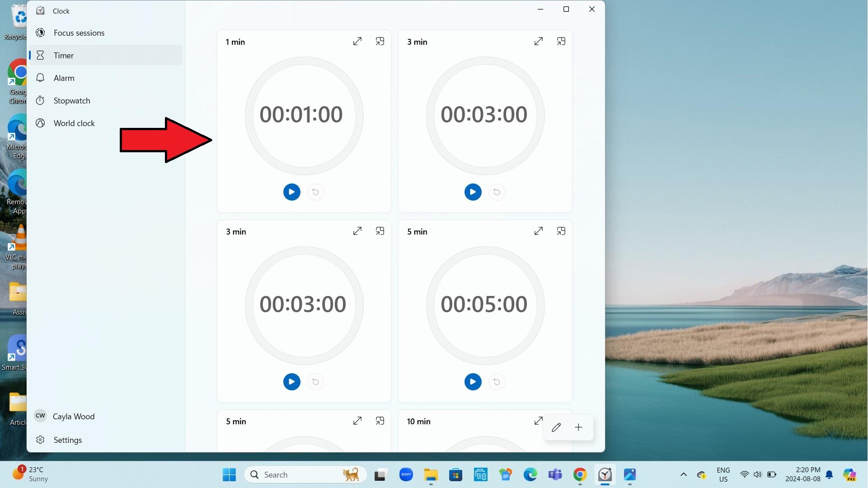Go to the Alarm page
Viewport: 868px width, 488px height.
click(x=106, y=78)
